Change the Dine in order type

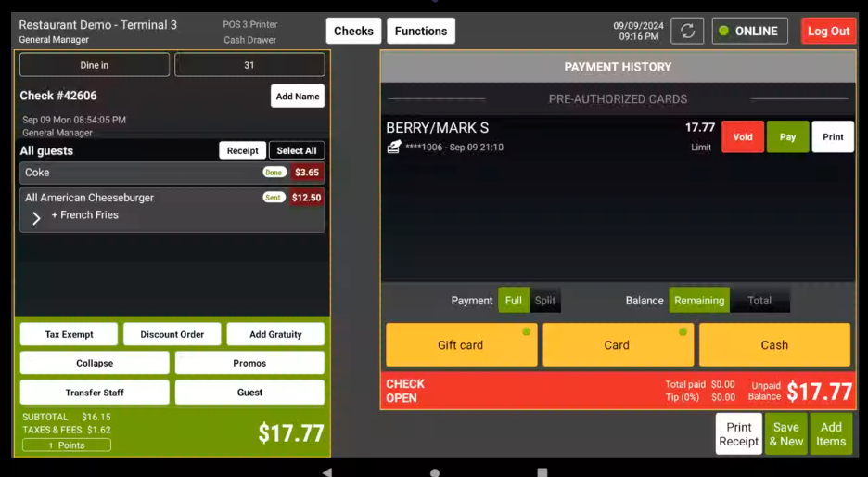(x=94, y=65)
